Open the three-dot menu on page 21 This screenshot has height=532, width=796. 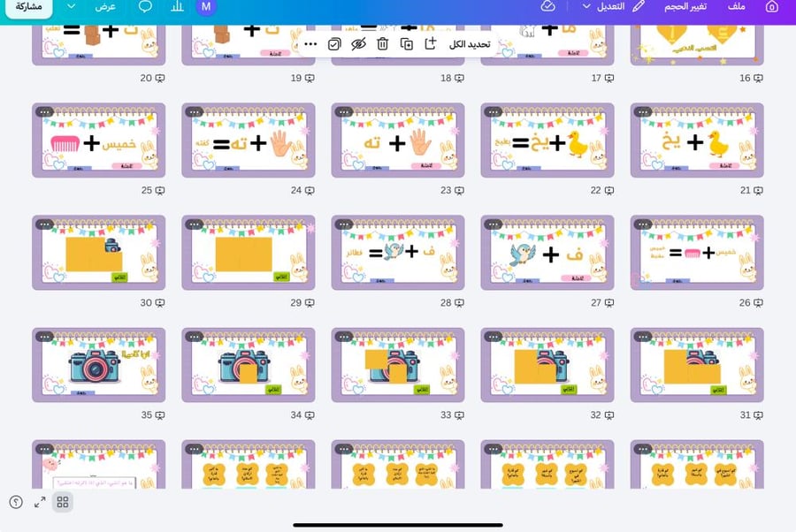[x=643, y=111]
